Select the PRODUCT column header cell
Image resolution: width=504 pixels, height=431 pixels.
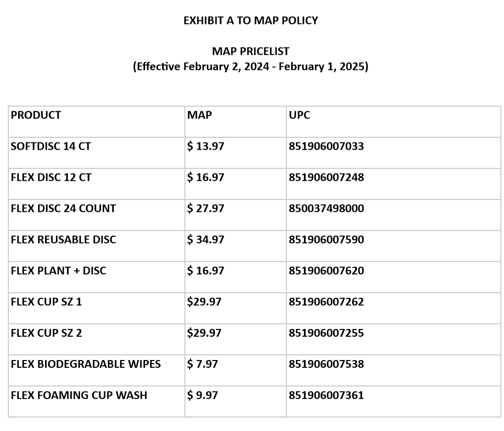[36, 115]
